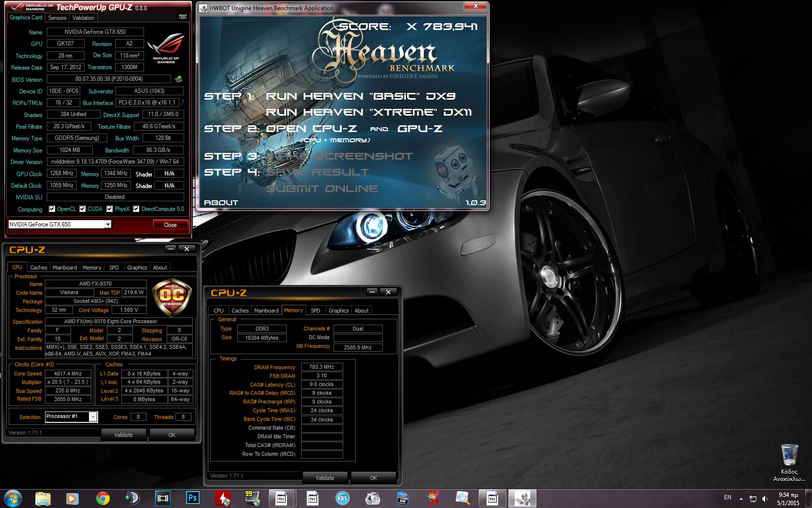812x508 pixels.
Task: Run Heaven Basic DX9 benchmark
Action: pyautogui.click(x=361, y=96)
